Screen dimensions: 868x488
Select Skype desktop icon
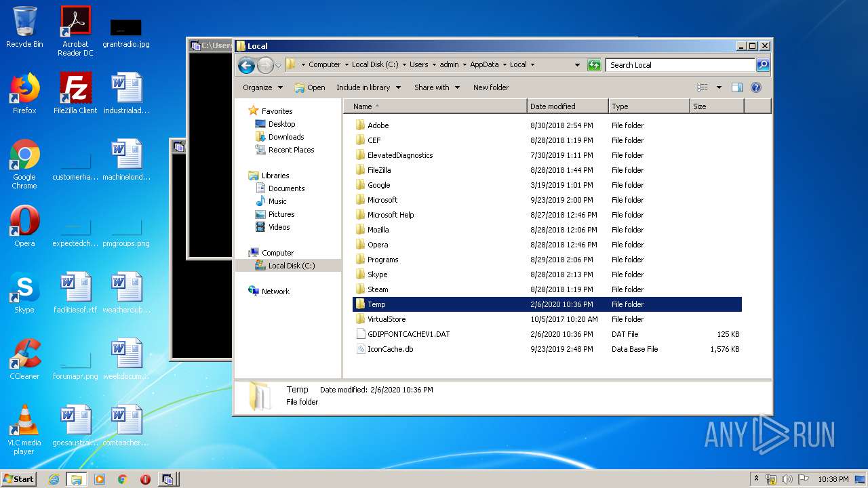click(x=24, y=293)
